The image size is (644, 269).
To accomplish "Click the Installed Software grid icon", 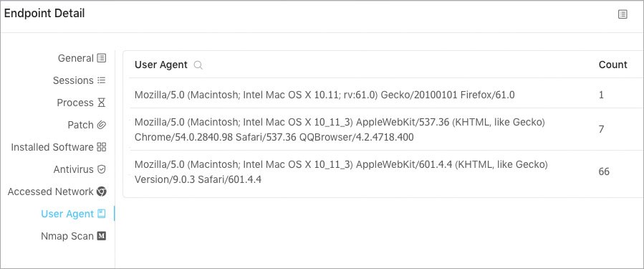I will coord(102,147).
